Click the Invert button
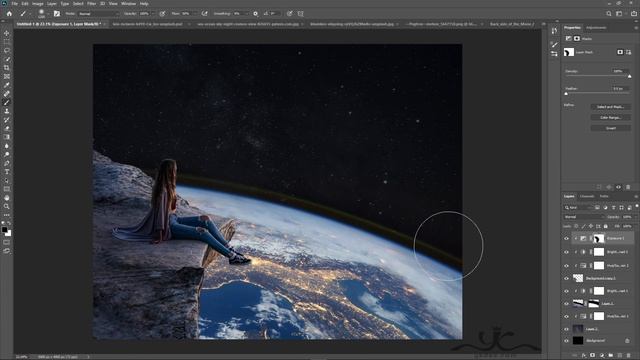The width and height of the screenshot is (640, 360). click(x=611, y=128)
